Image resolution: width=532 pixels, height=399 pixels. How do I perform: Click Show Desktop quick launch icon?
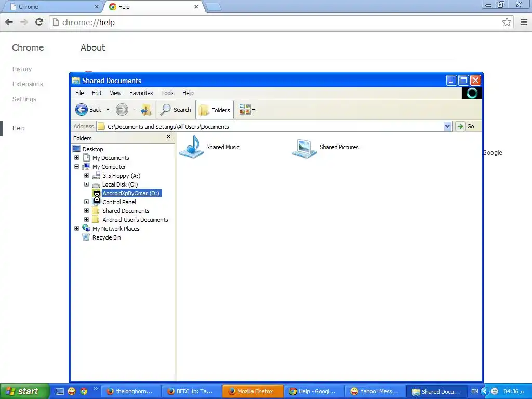pyautogui.click(x=60, y=391)
